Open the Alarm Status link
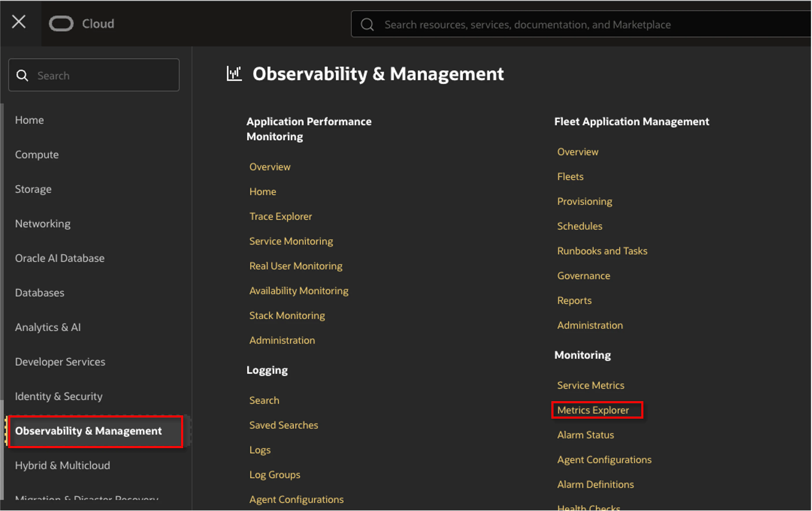The width and height of the screenshot is (812, 511). 585,435
